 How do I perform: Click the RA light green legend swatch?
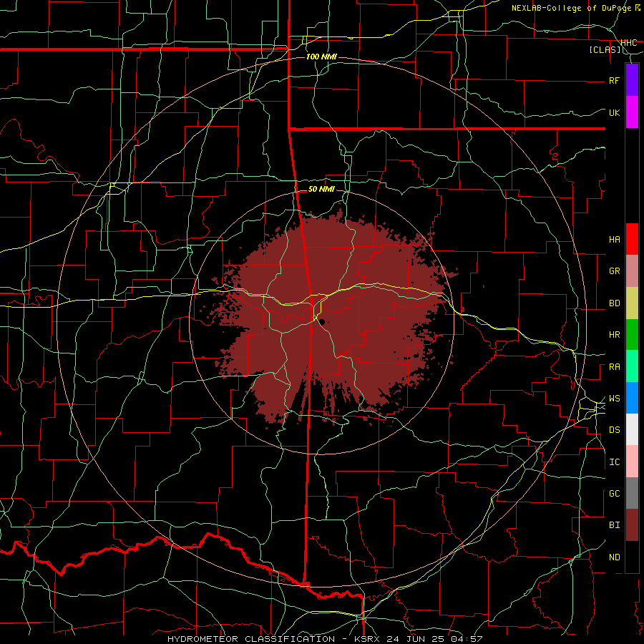click(x=632, y=366)
